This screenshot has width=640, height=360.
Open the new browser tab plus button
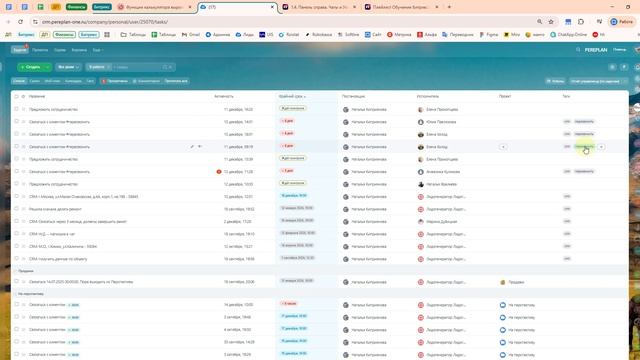(449, 7)
